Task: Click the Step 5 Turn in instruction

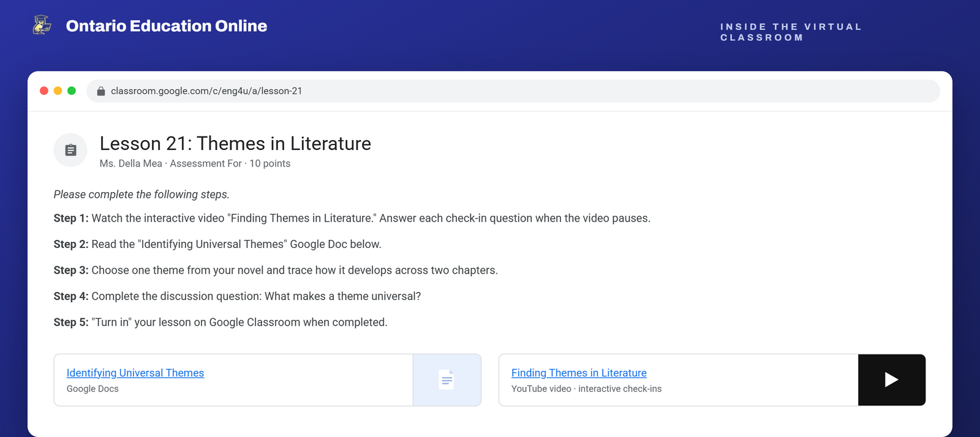Action: point(221,323)
